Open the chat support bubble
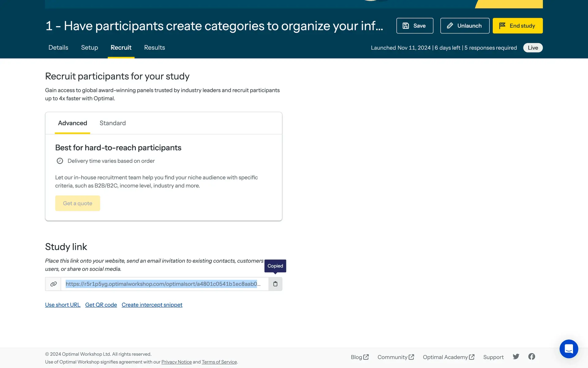The width and height of the screenshot is (588, 368). tap(568, 349)
